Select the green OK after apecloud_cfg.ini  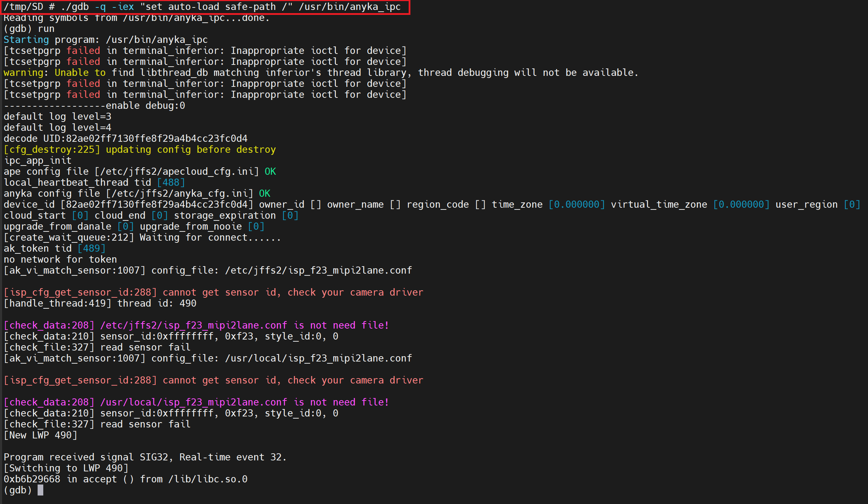pyautogui.click(x=270, y=171)
